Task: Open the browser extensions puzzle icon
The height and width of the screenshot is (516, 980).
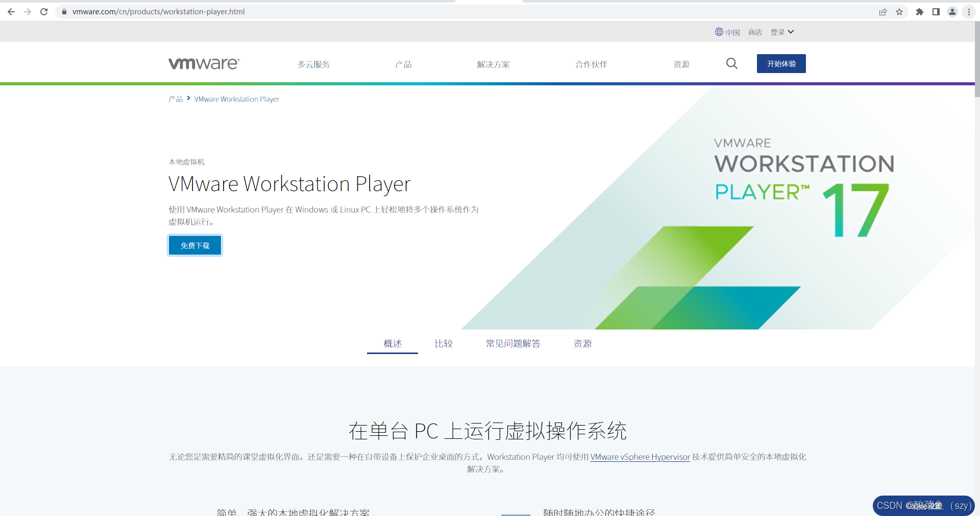Action: tap(920, 12)
